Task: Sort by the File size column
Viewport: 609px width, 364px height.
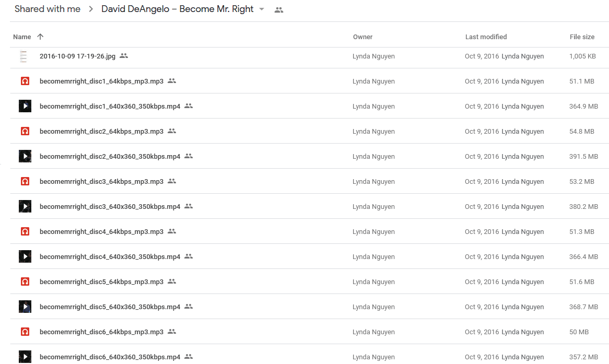Action: point(582,37)
